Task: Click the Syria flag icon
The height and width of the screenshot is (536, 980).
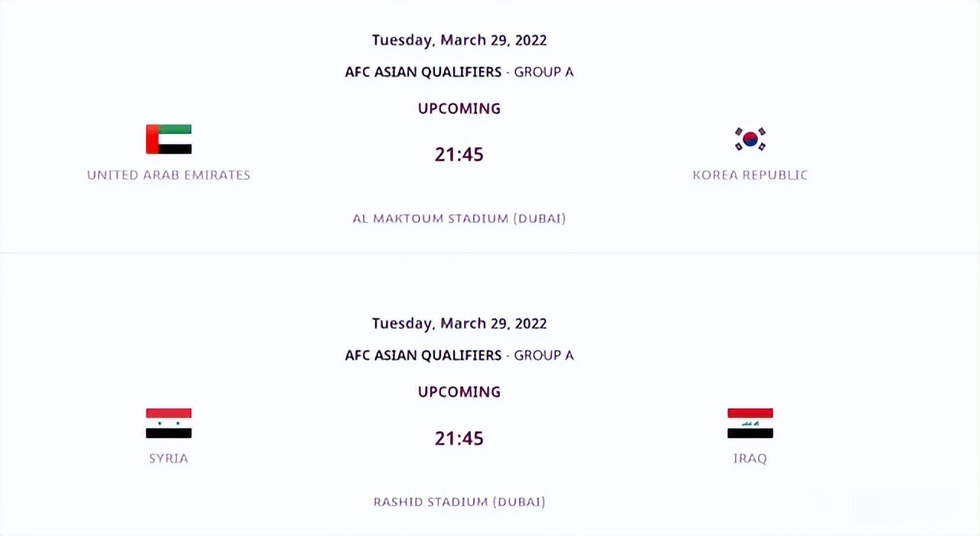Action: coord(168,423)
